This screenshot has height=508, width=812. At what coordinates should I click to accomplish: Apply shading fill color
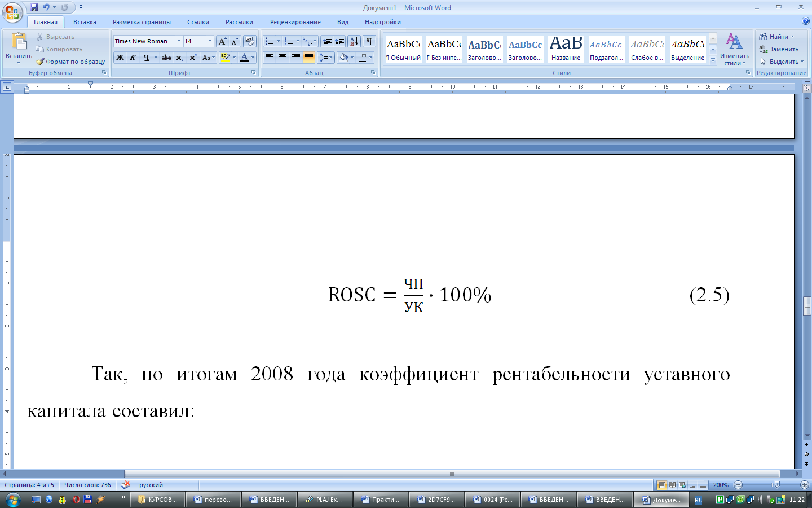[x=343, y=58]
